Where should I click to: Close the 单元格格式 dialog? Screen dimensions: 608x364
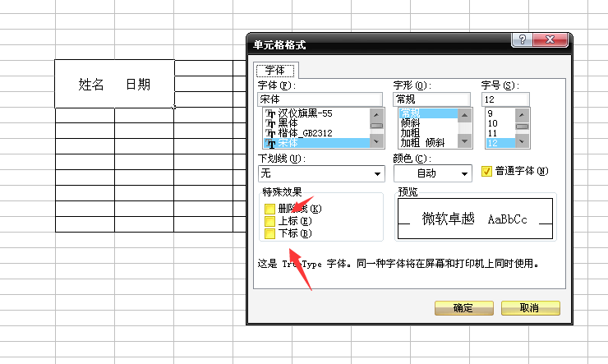click(550, 39)
